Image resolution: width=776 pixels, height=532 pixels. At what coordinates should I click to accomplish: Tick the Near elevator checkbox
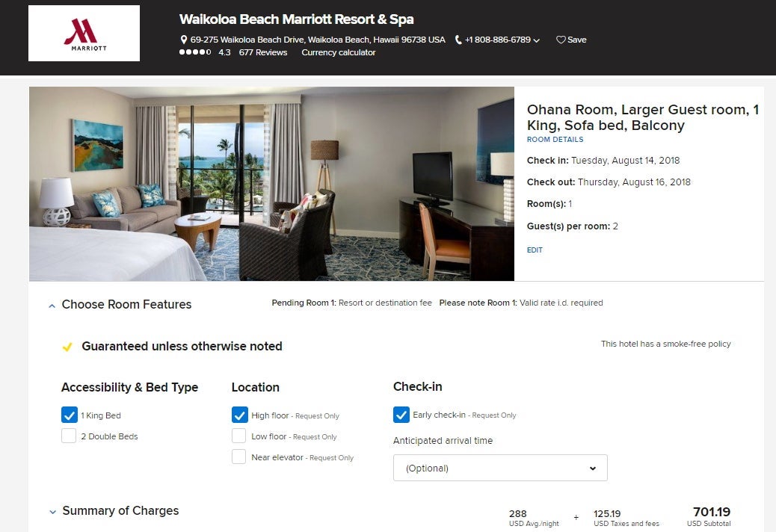pos(239,457)
